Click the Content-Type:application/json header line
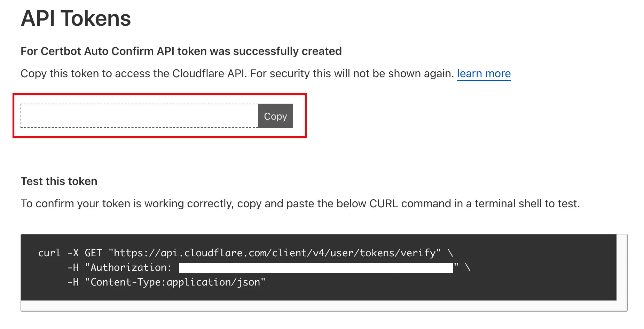 [x=178, y=282]
